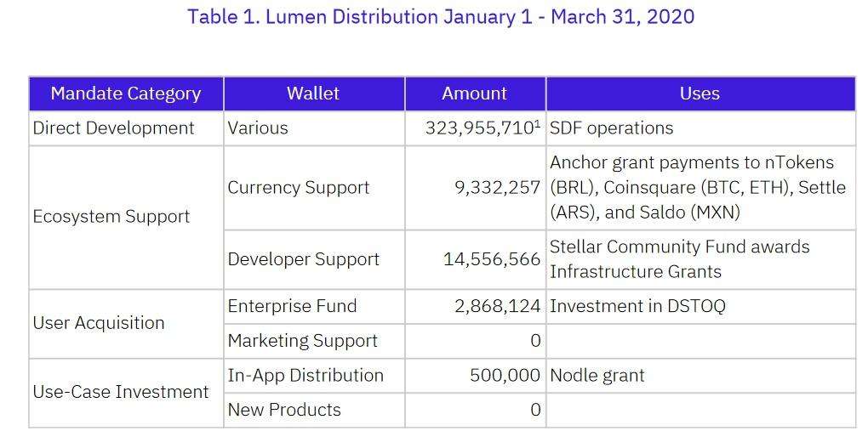Click the Amount column header

click(474, 94)
